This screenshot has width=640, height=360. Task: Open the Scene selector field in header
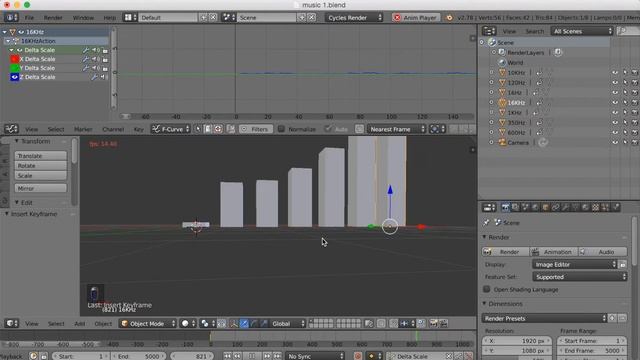(267, 18)
